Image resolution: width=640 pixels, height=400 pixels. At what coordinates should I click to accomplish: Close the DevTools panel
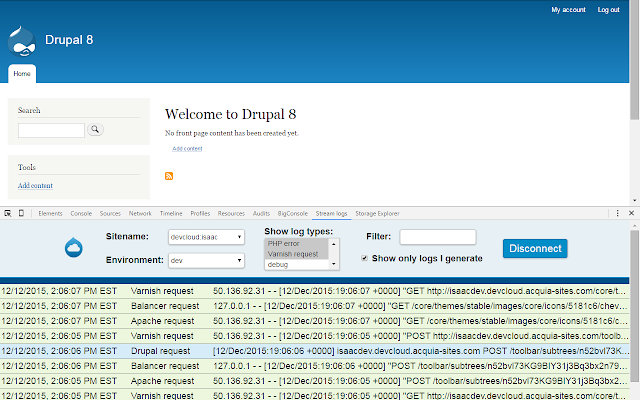(631, 213)
